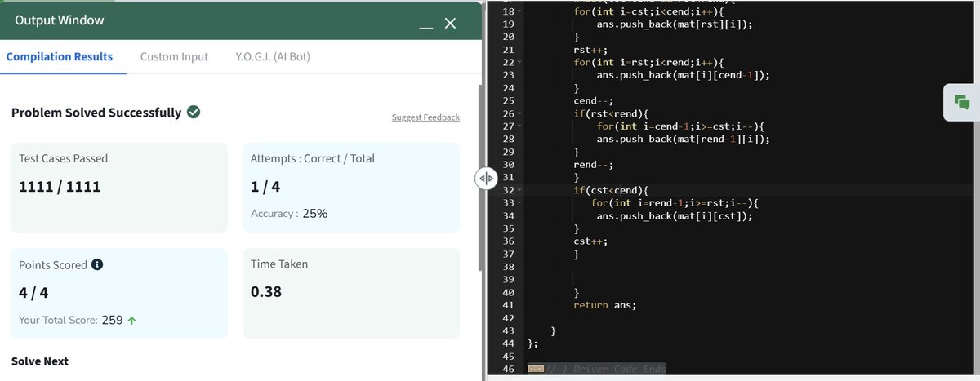Click the Problem Solved Successfully heading
This screenshot has height=381, width=980.
(96, 113)
